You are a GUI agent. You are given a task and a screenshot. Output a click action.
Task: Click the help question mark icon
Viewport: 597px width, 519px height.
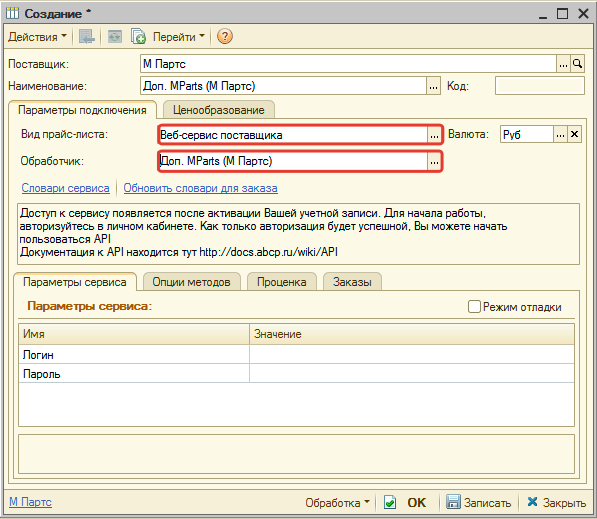click(225, 37)
